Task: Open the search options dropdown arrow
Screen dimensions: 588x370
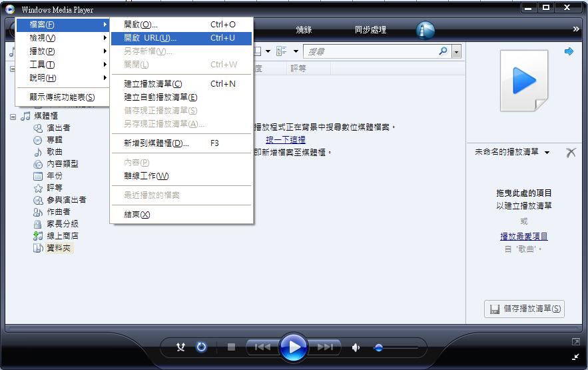Action: (x=456, y=51)
